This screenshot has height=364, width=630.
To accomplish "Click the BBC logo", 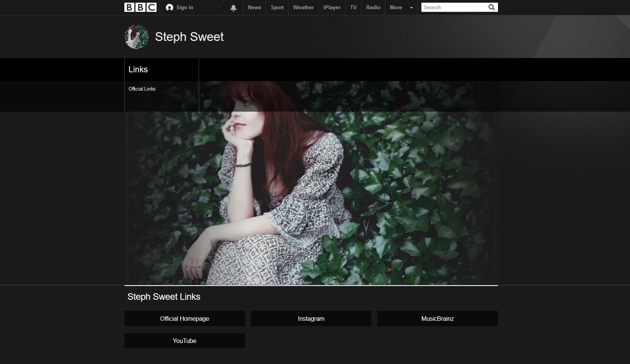I will pos(140,7).
